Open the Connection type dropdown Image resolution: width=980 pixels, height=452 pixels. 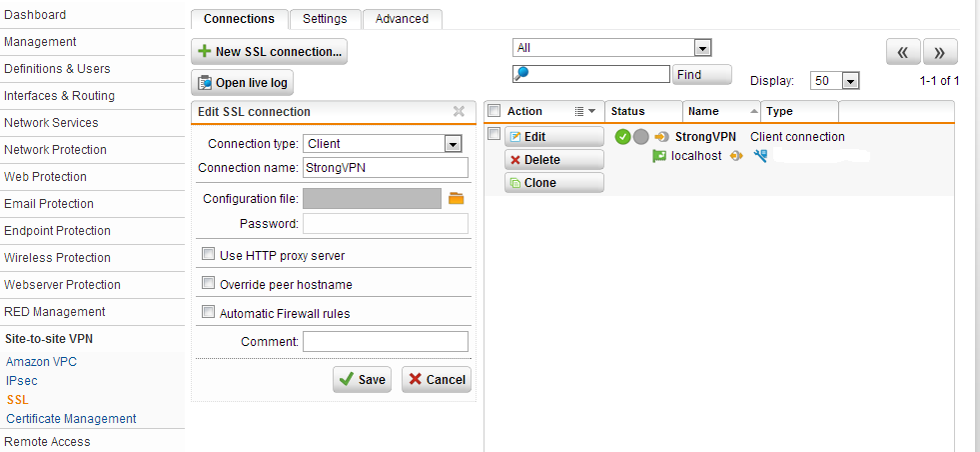pyautogui.click(x=383, y=144)
